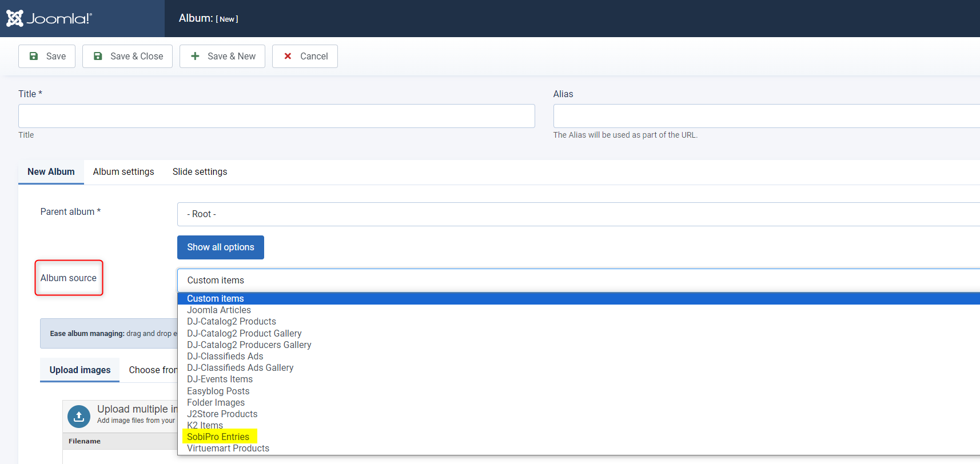Click the upload multiple images icon

79,416
